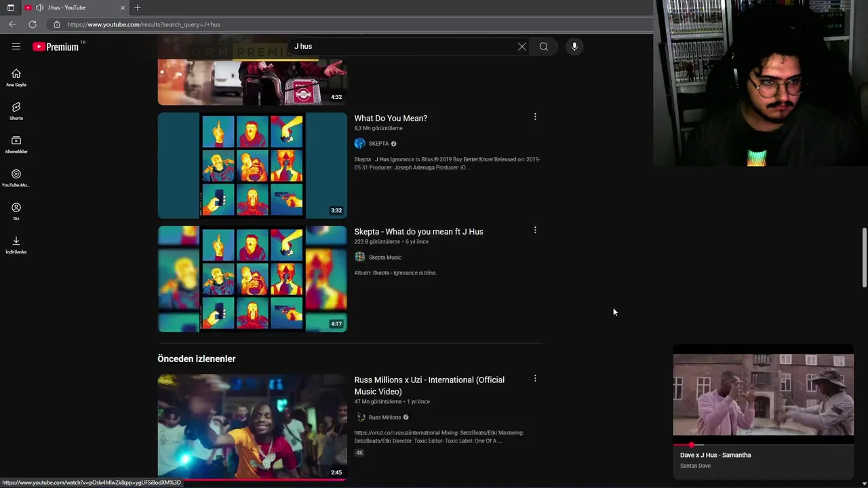Click the address bar URL

pos(144,24)
